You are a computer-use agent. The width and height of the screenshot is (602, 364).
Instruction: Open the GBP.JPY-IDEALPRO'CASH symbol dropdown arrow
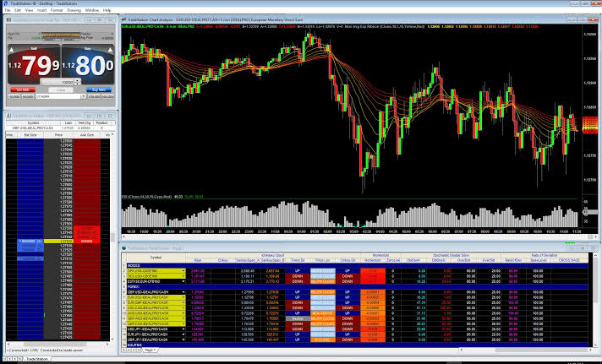(x=183, y=340)
